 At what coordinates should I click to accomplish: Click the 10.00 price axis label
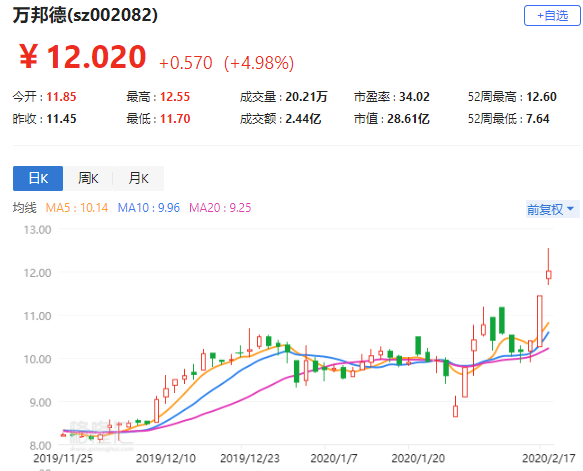click(38, 359)
